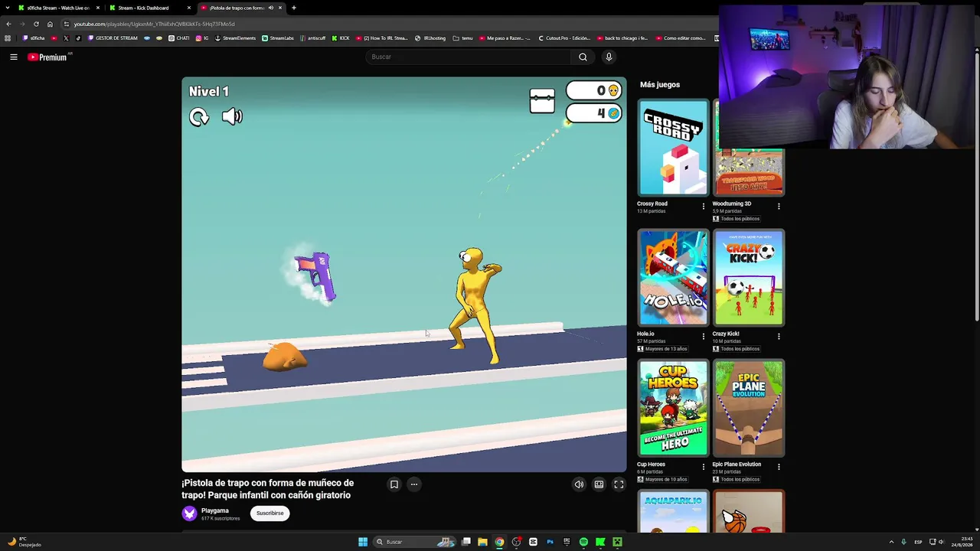980x551 pixels.
Task: Open more options menu below the game
Action: click(414, 484)
